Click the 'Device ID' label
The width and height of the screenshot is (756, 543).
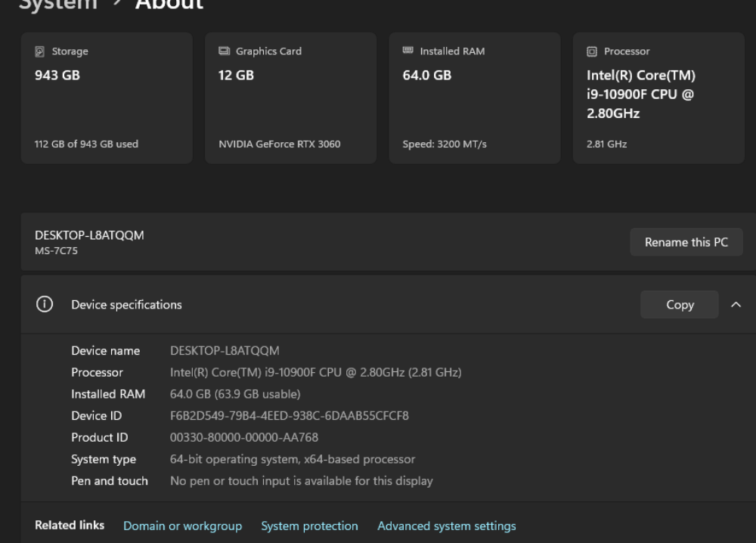point(97,416)
